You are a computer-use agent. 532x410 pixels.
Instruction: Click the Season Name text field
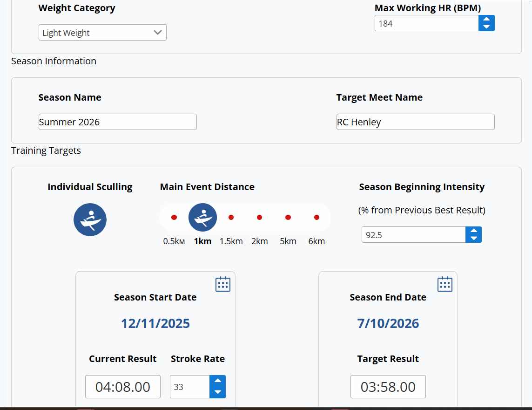click(x=118, y=122)
